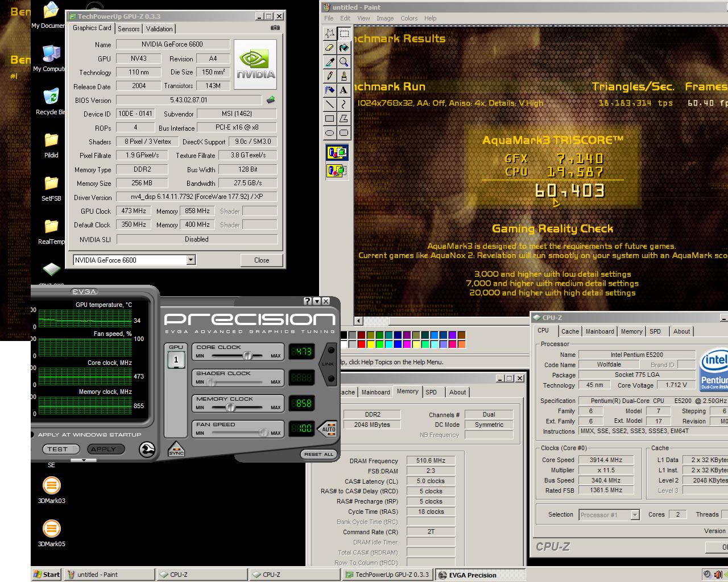Screen dimensions: 728x582
Task: Expand the monitoring panel bottom arrow
Action: tap(84, 460)
